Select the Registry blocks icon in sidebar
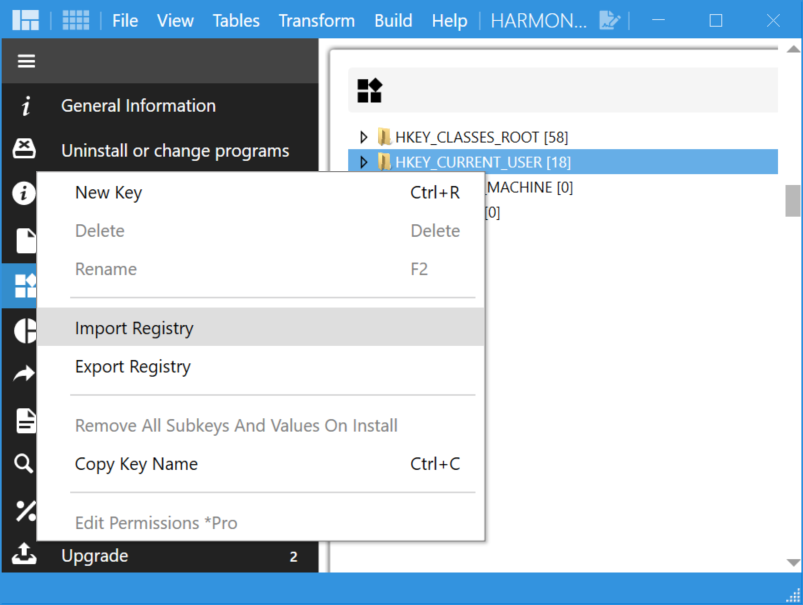Screen dimensions: 803x605 pos(26,285)
